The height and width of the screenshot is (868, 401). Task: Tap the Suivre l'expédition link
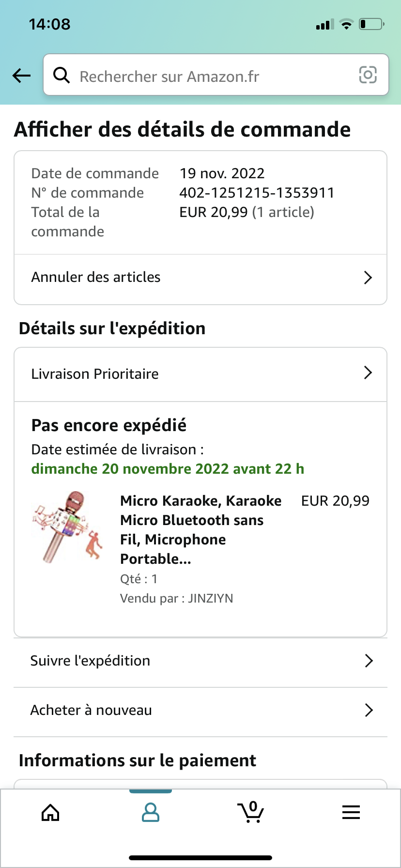90,661
